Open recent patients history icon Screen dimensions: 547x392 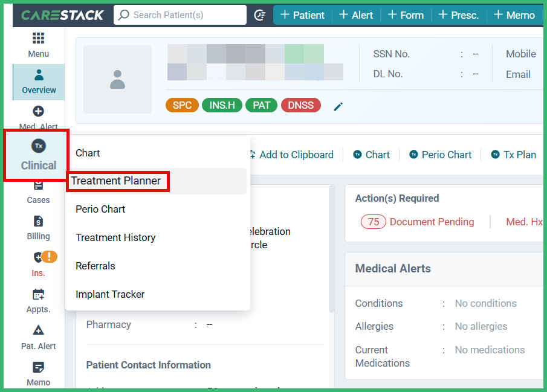260,15
